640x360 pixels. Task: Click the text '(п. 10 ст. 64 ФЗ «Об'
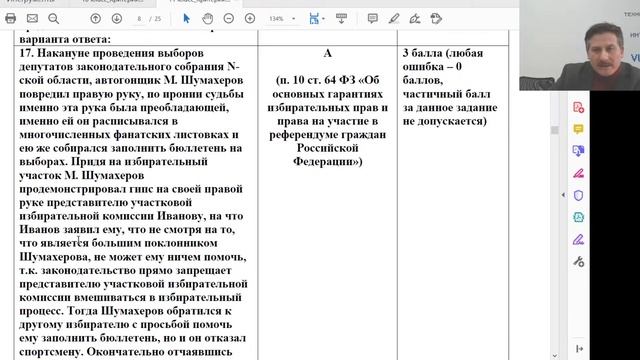point(327,80)
